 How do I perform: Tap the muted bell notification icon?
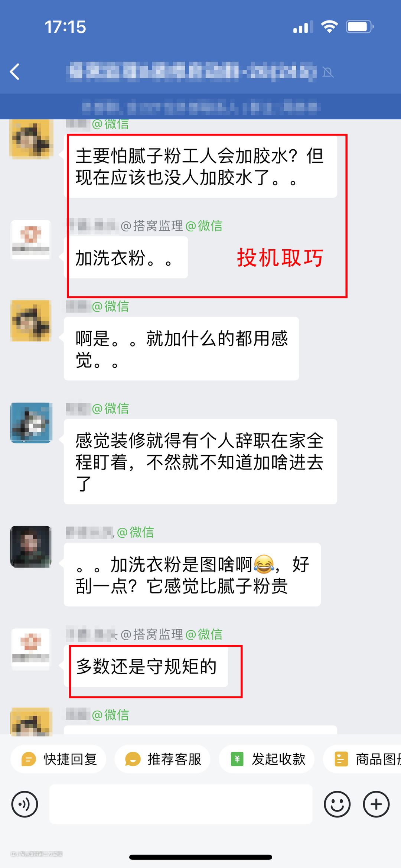328,72
